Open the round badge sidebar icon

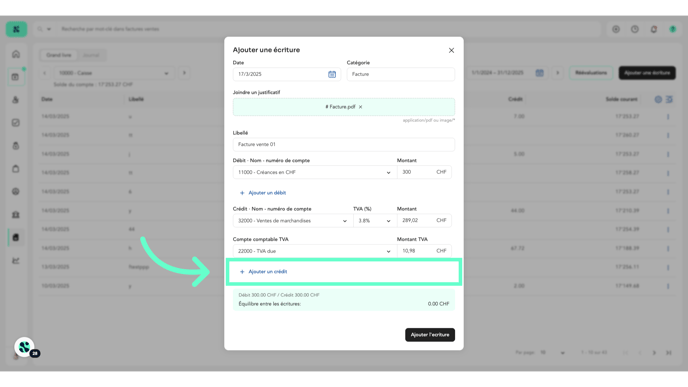16,192
